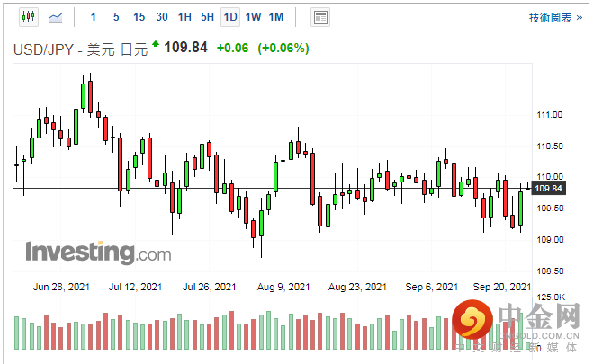This screenshot has height=364, width=593.
Task: Click the green up-arrow price indicator
Action: tap(156, 44)
